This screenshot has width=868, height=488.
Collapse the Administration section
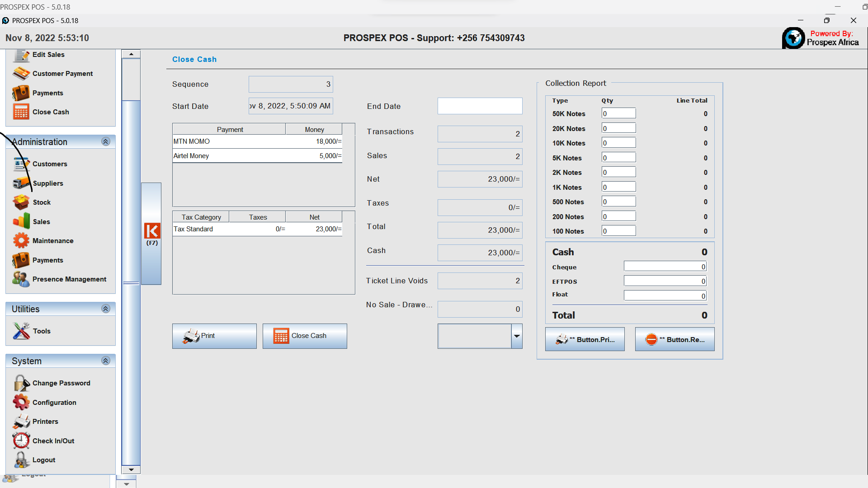106,141
